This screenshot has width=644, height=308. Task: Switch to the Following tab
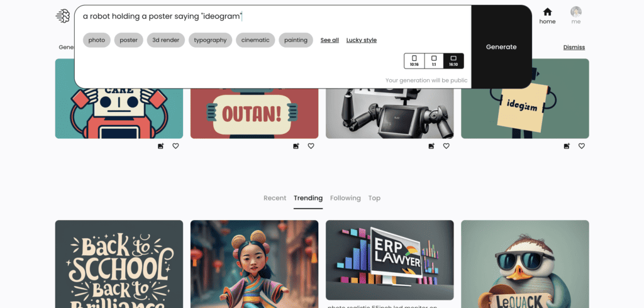click(x=345, y=198)
